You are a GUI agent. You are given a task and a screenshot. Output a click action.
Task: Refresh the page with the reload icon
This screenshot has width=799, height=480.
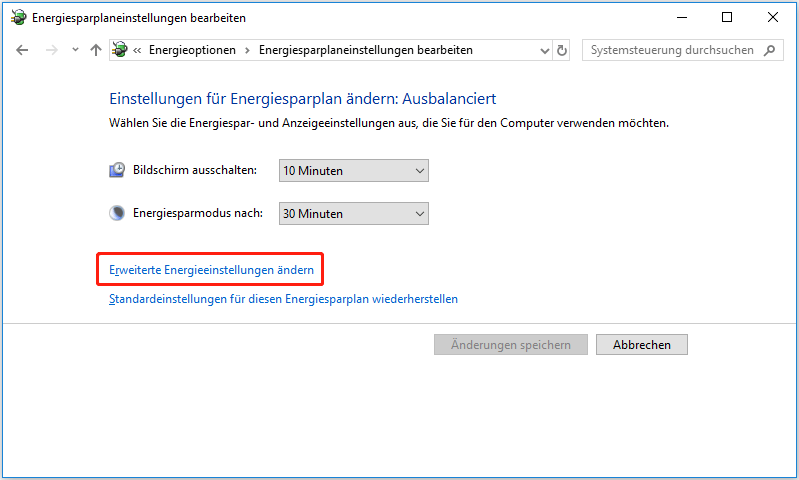(562, 50)
